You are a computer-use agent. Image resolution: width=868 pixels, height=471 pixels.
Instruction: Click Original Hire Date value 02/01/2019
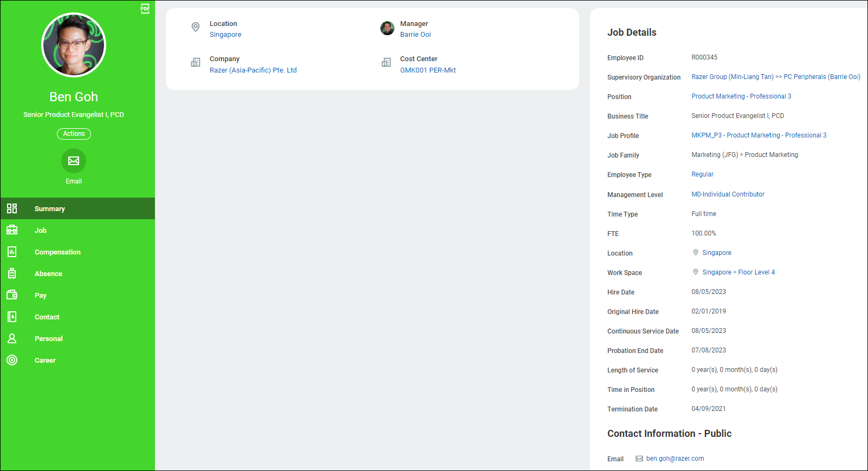coord(709,311)
